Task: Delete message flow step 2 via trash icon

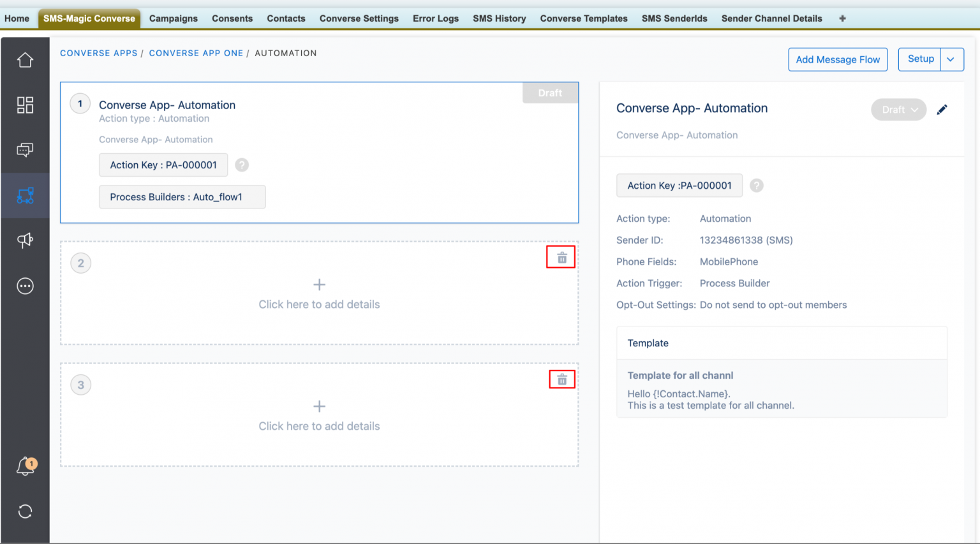Action: [561, 257]
